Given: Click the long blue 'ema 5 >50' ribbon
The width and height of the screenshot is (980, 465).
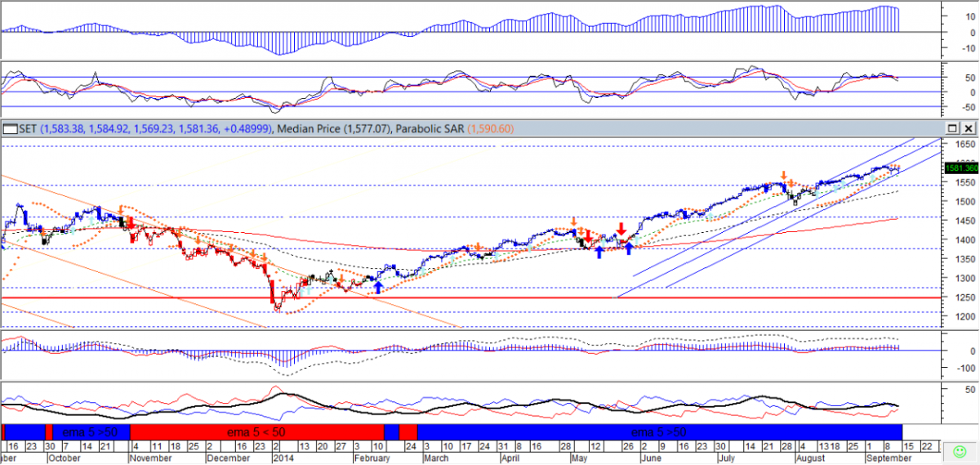Looking at the screenshot, I should point(659,431).
